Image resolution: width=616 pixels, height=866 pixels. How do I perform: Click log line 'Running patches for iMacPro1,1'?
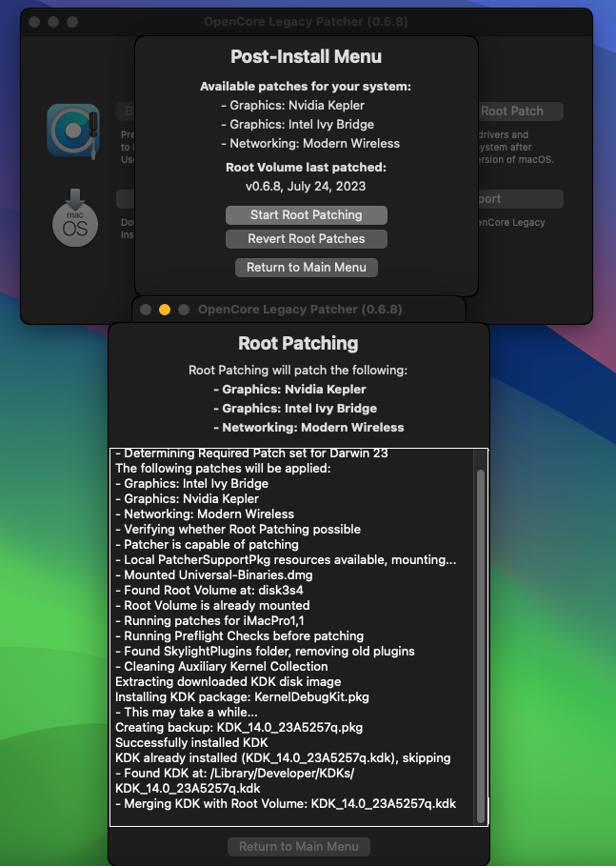tap(209, 620)
